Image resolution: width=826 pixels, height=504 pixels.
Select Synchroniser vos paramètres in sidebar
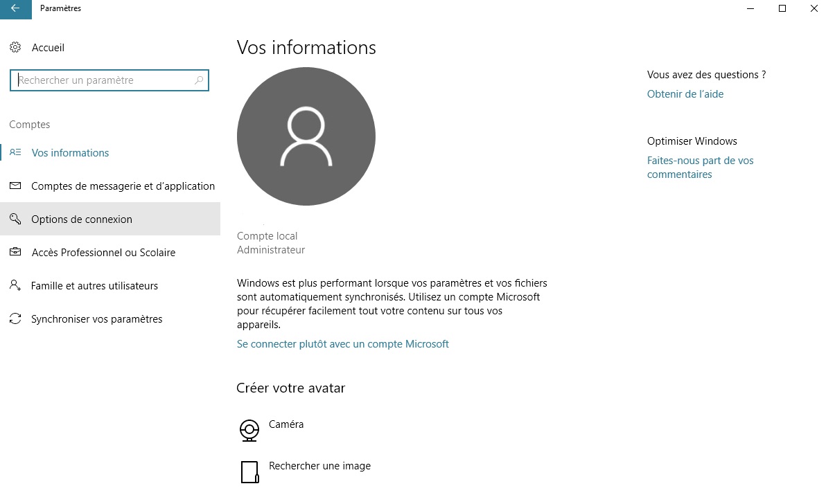tap(96, 319)
